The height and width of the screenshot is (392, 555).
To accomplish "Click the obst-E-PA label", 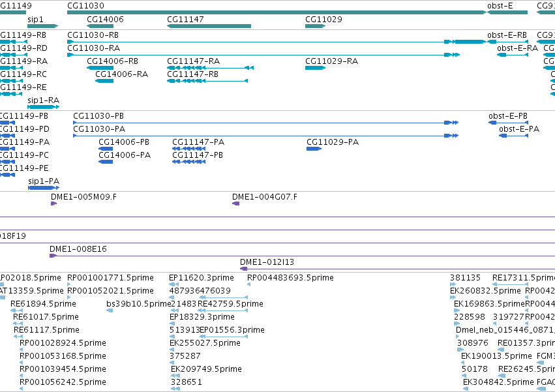I will tap(519, 129).
